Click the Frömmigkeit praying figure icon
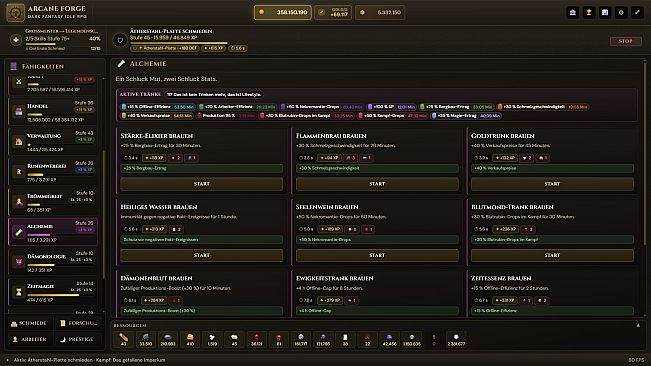Screen dimensions: 651x366 19,202
